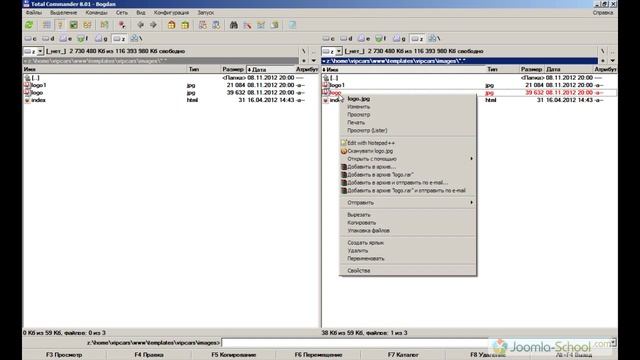Go to left panel root directory button
The height and width of the screenshot is (360, 640).
(303, 51)
